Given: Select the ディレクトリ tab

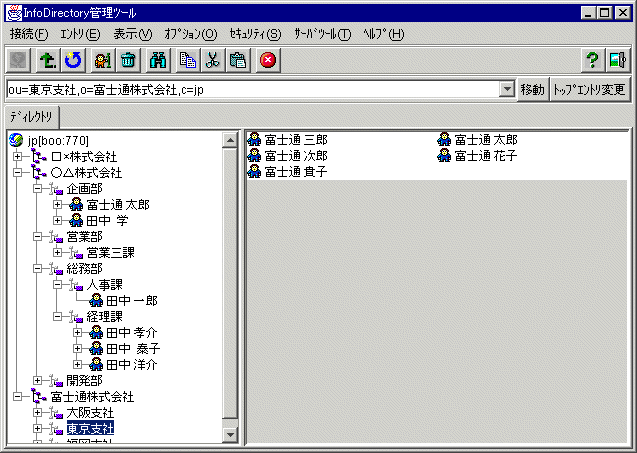Looking at the screenshot, I should 31,117.
